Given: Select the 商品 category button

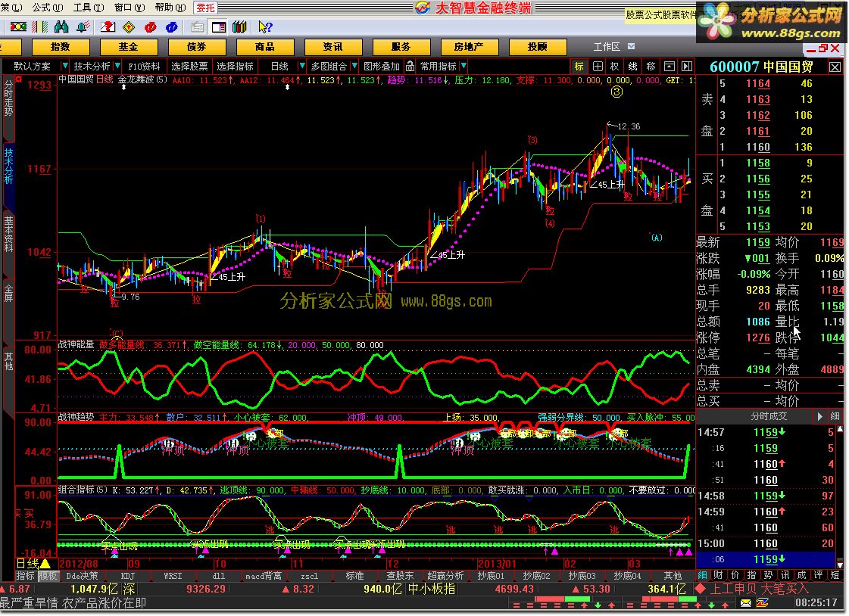Looking at the screenshot, I should (264, 47).
